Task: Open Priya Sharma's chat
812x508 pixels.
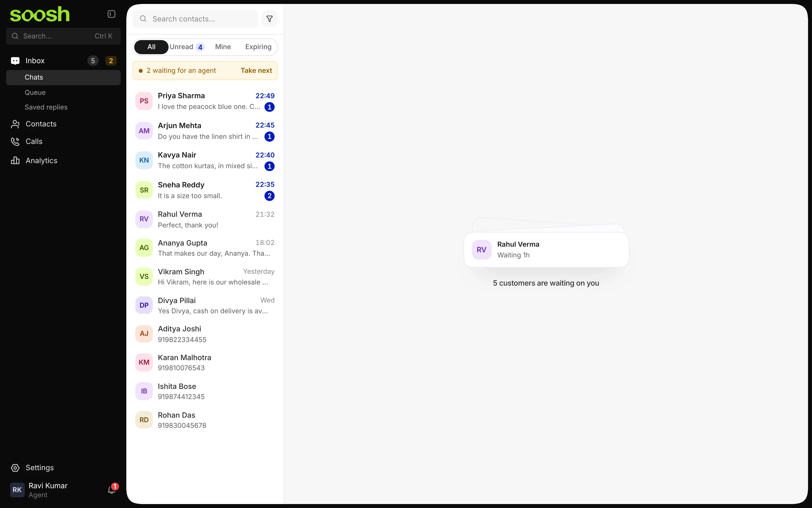Action: 205,101
